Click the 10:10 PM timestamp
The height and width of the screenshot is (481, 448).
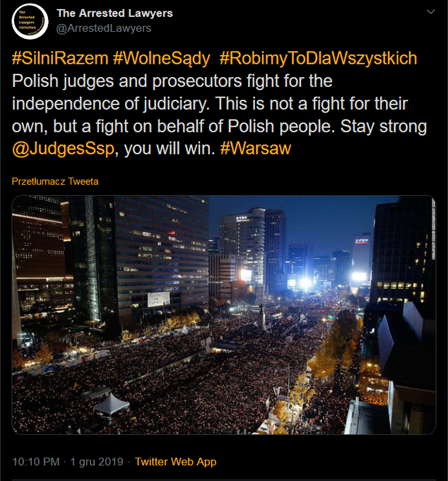[36, 462]
